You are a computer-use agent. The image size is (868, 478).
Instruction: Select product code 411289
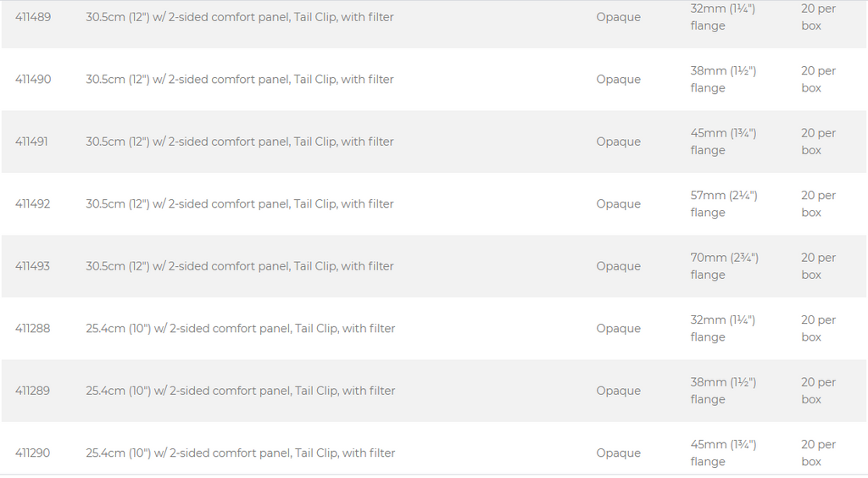pos(33,391)
